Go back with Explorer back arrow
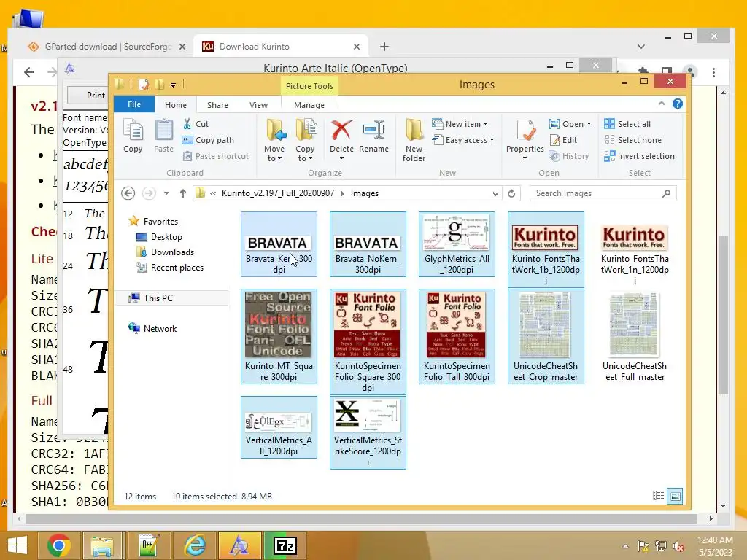 click(128, 193)
